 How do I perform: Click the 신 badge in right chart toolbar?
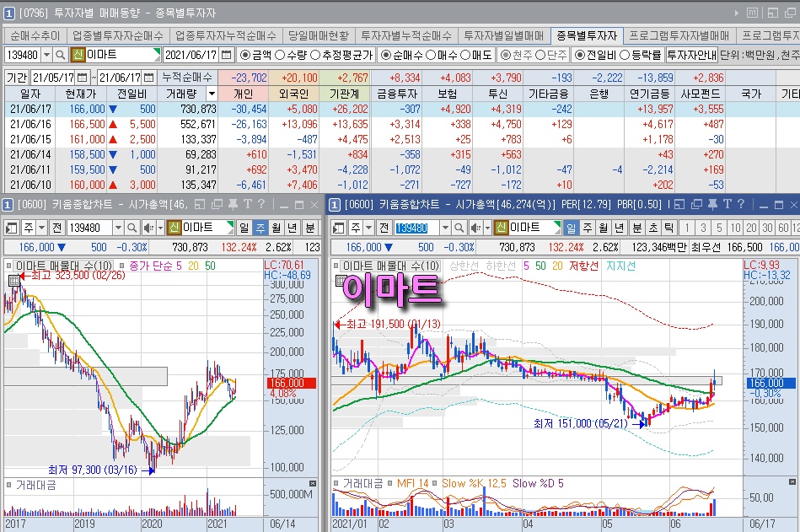pyautogui.click(x=501, y=228)
